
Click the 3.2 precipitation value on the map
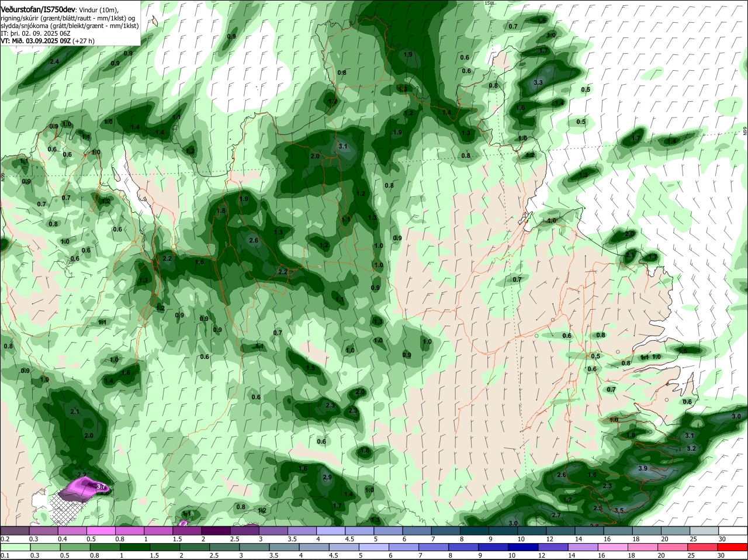click(691, 448)
